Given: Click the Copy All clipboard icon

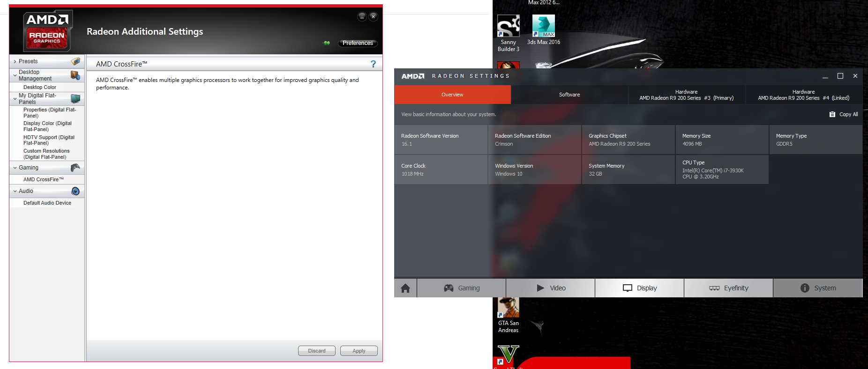Looking at the screenshot, I should (x=832, y=114).
